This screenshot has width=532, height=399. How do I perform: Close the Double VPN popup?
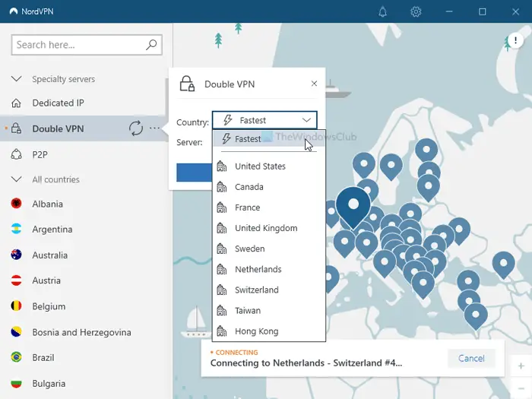(315, 84)
